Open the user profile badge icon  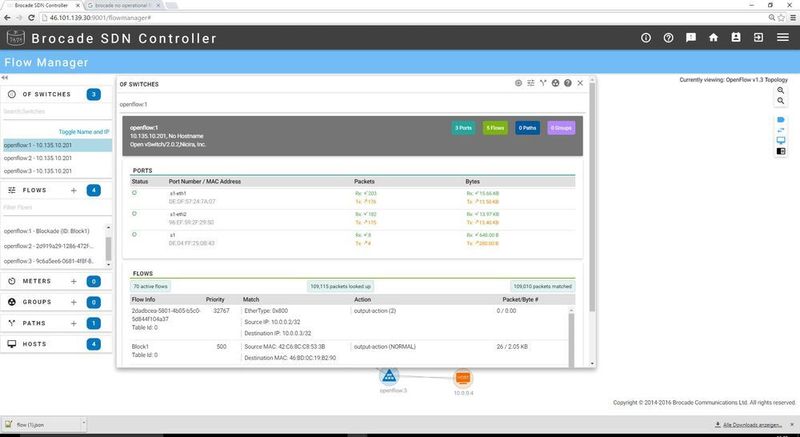pyautogui.click(x=736, y=38)
